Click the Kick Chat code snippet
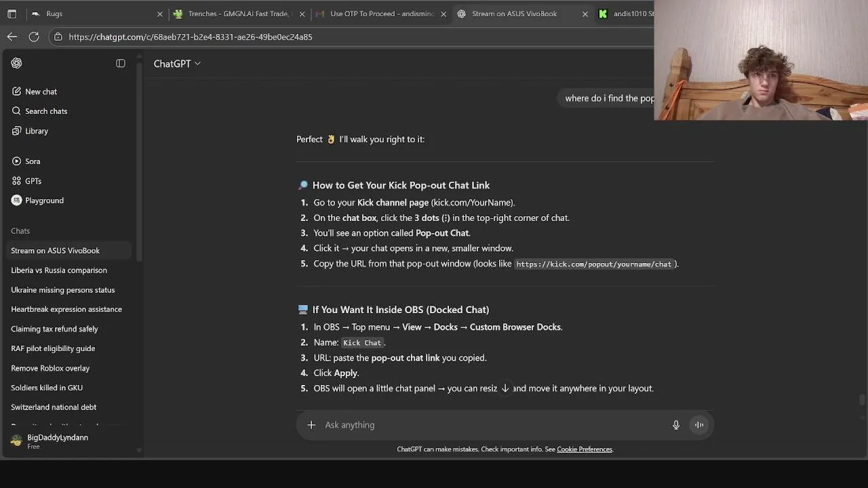This screenshot has height=488, width=868. (362, 343)
